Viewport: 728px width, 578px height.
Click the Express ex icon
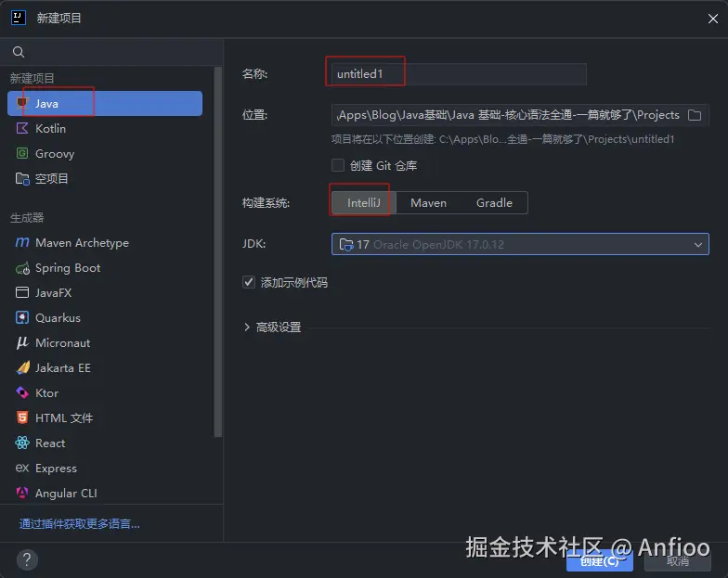click(22, 468)
